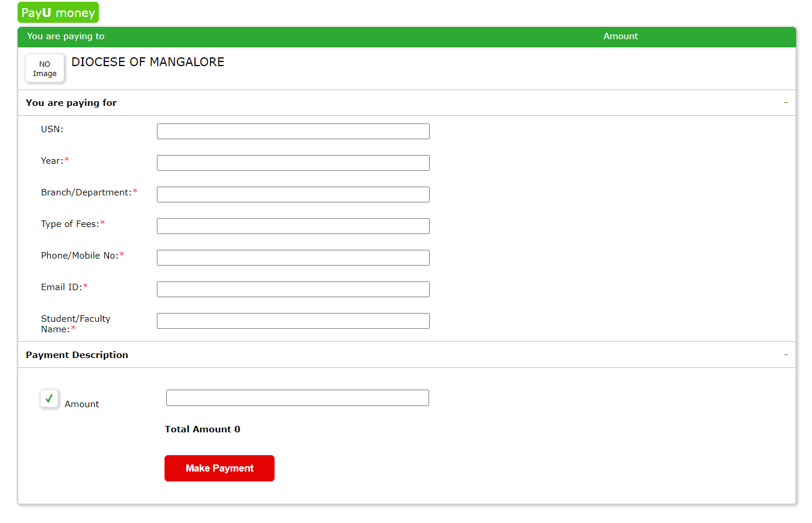Screen dimensions: 812x523
Task: Click the Phone/Mobile No: label
Action: [83, 256]
